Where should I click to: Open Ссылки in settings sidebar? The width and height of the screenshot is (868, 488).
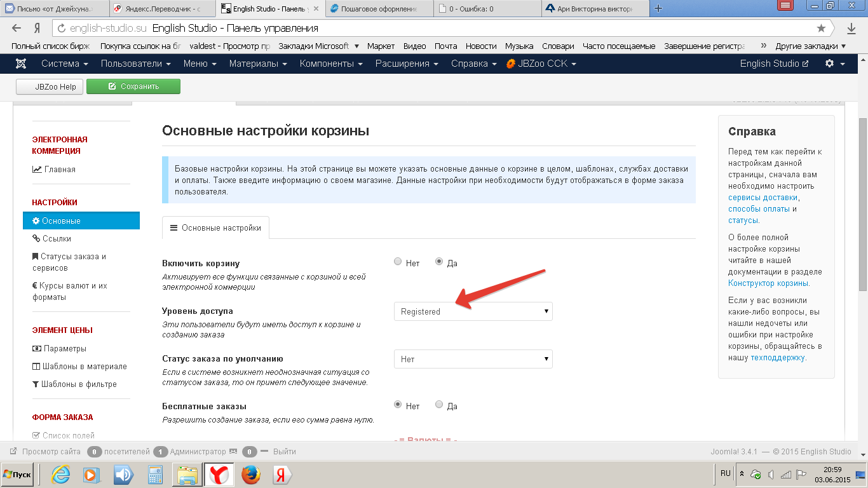coord(52,238)
